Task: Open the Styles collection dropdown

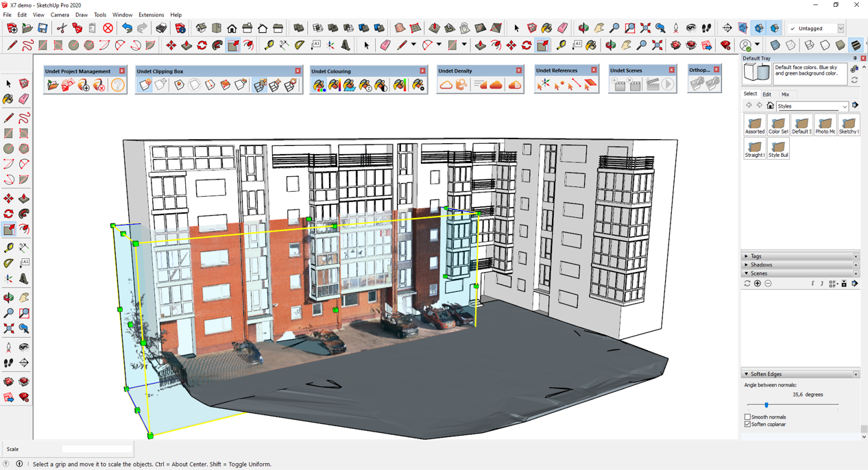Action: pyautogui.click(x=844, y=106)
